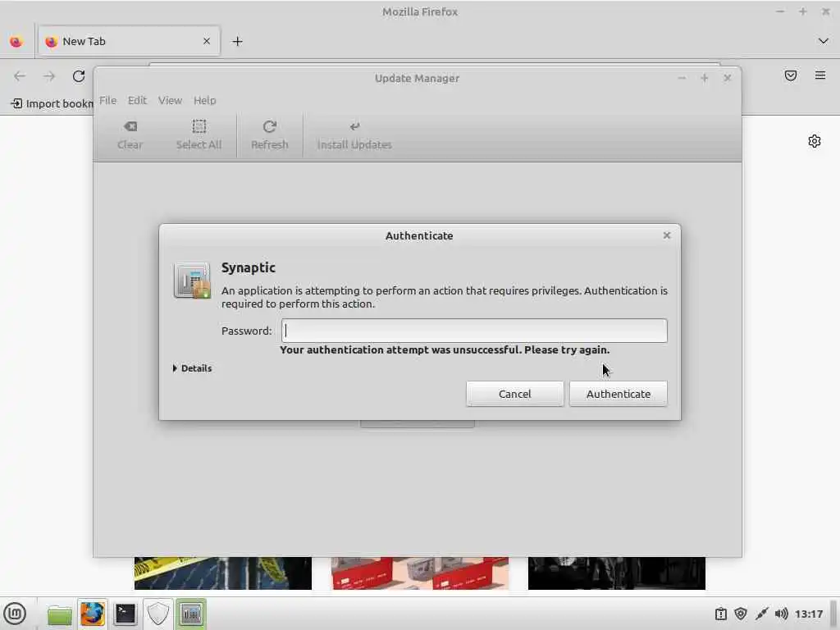Click the Firefox forward arrow
840x630 pixels.
click(49, 76)
